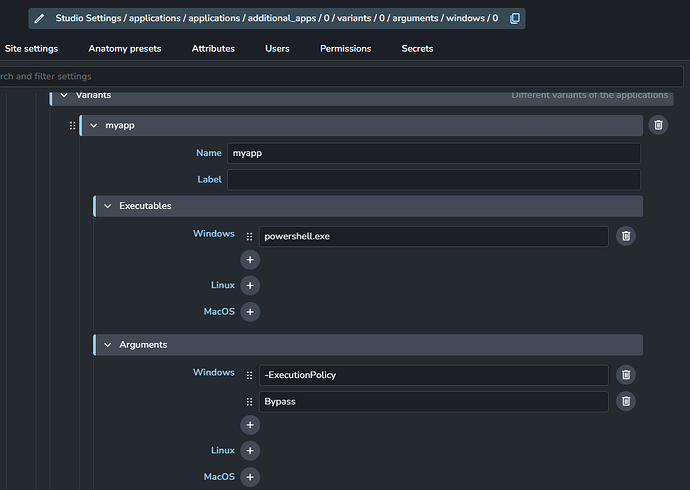Viewport: 690px width, 490px height.
Task: Click the drag handle next to Bypass
Action: [249, 401]
